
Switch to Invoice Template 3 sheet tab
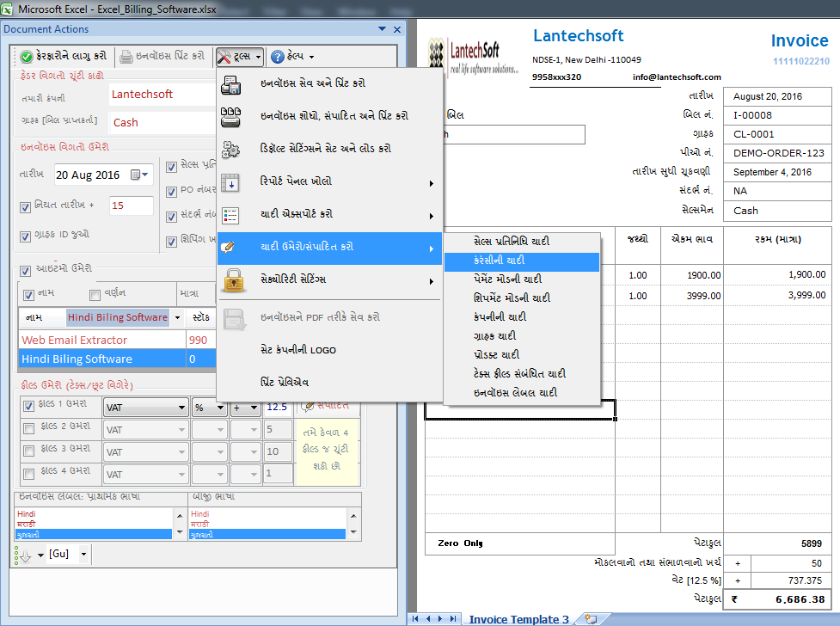(x=518, y=620)
